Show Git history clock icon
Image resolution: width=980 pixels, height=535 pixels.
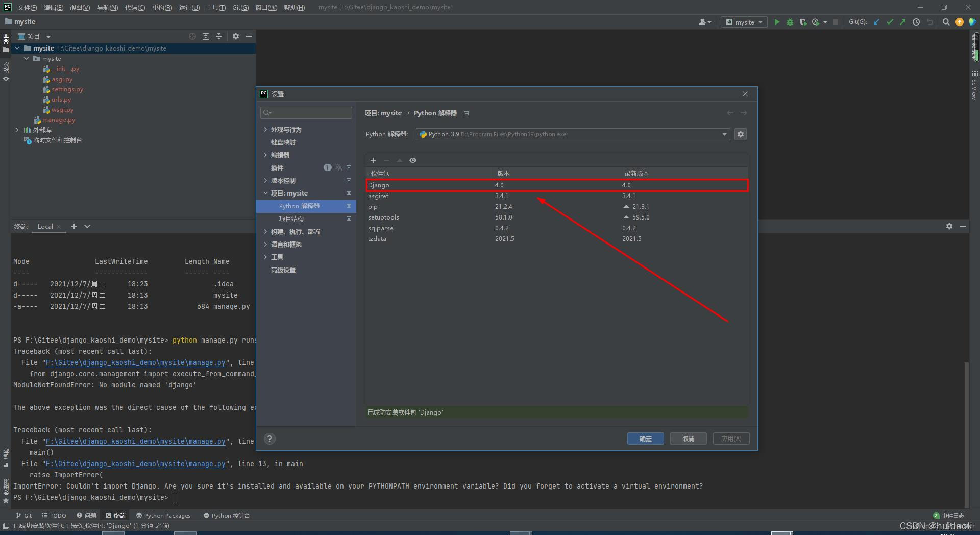916,22
